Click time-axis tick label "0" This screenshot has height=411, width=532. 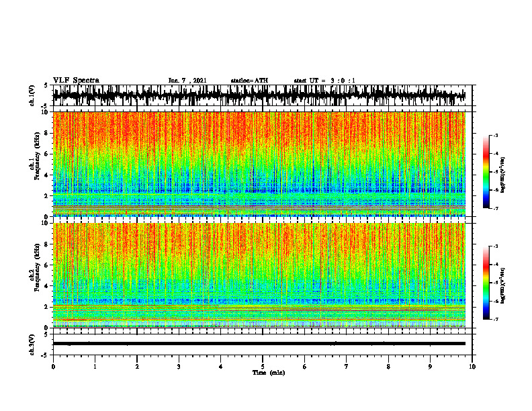click(x=53, y=367)
